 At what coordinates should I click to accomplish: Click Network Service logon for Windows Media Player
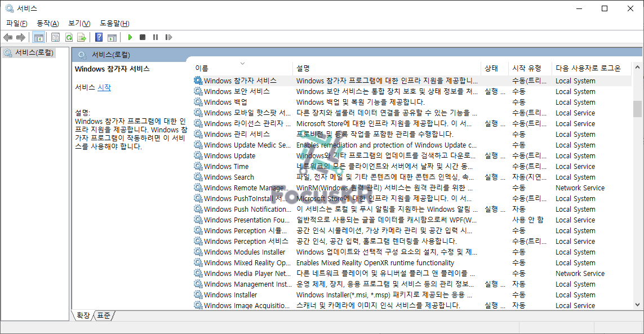pyautogui.click(x=580, y=273)
